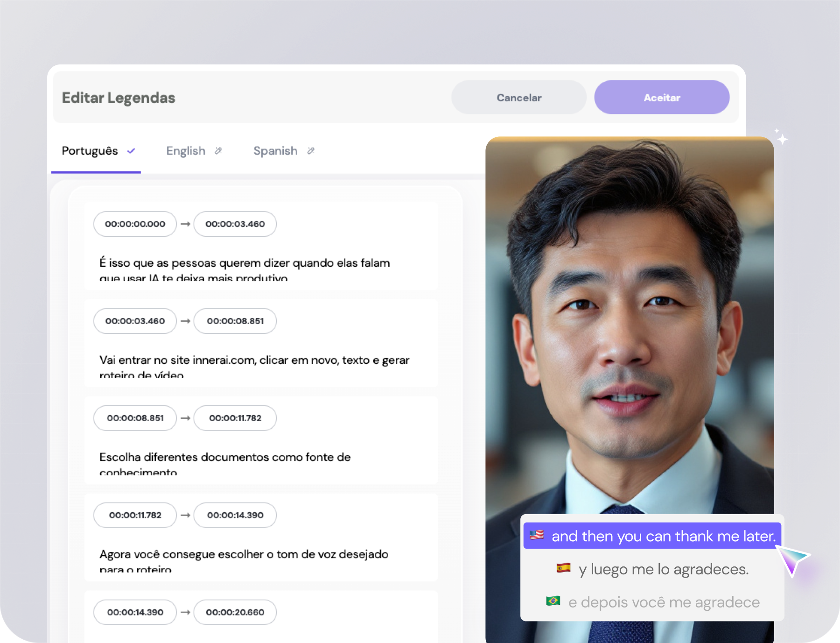Click the checkmark icon next to Português
Screen dimensions: 840x643
(x=131, y=151)
